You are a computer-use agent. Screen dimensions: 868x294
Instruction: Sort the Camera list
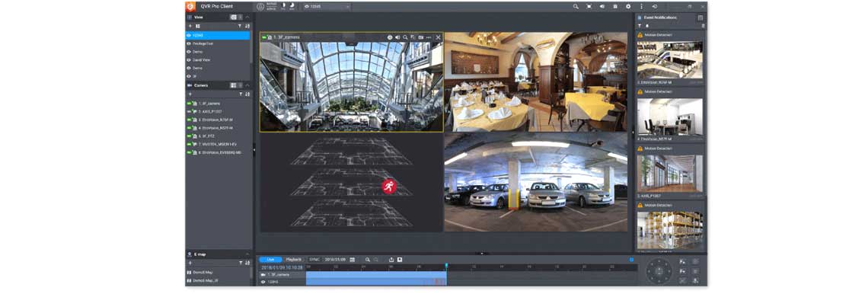247,94
